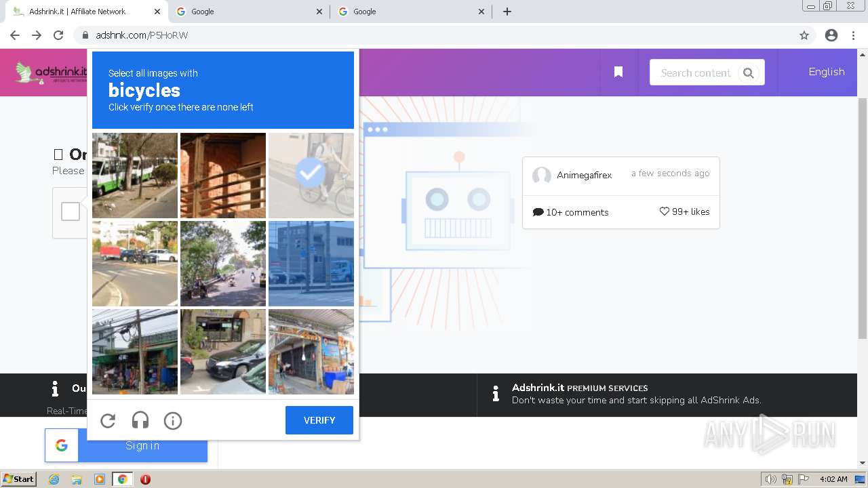Screen dimensions: 868x488
Task: Click the system clock showing 4:02 AM
Action: 833,479
